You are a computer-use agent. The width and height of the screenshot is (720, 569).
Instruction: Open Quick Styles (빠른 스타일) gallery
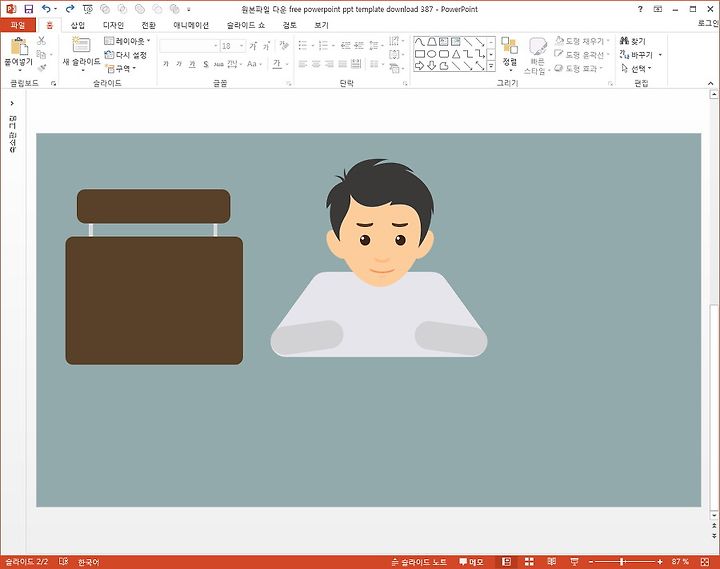tap(536, 56)
